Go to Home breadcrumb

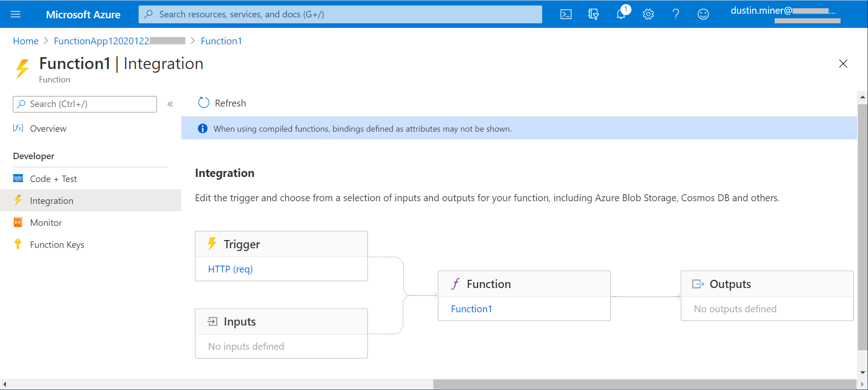(26, 41)
